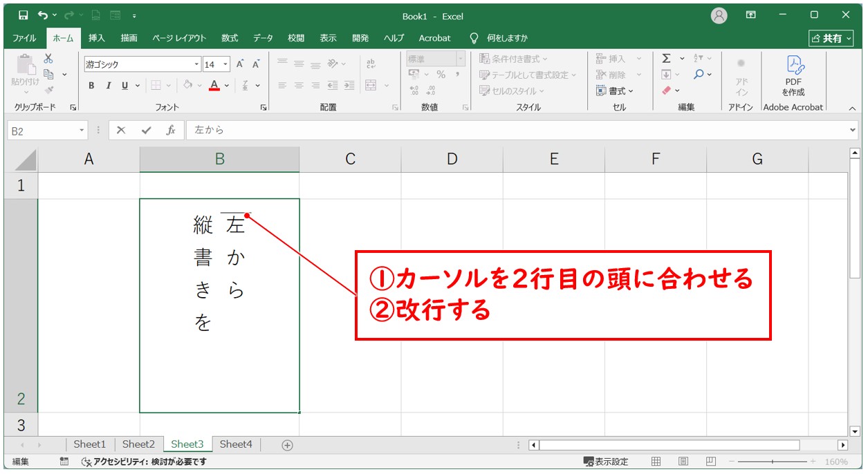The width and height of the screenshot is (868, 474).
Task: Select the Sheet1 tab
Action: [90, 444]
